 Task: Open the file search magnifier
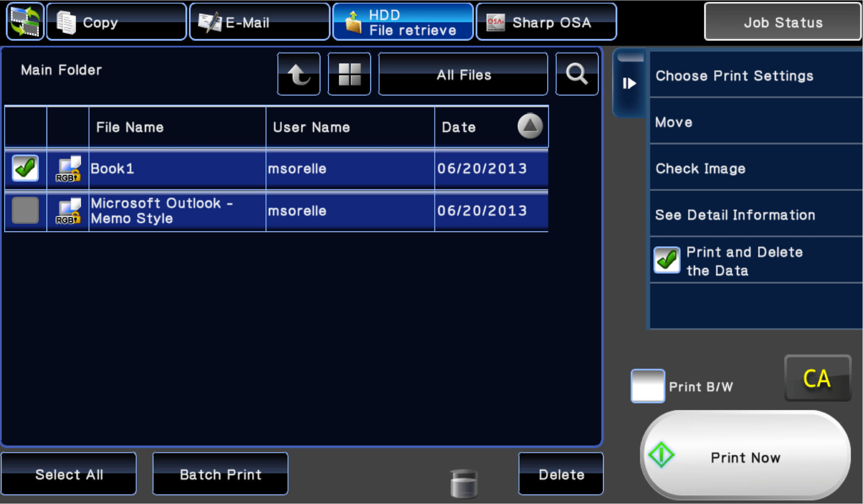point(576,74)
